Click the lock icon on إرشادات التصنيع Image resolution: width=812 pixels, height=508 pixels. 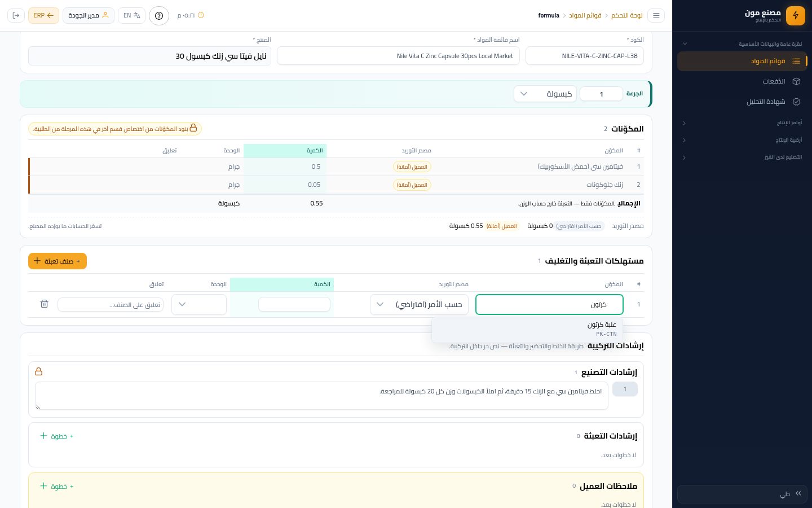[39, 371]
